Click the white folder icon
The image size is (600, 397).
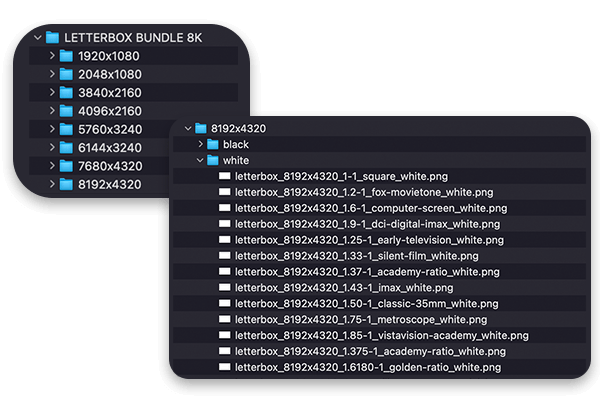(x=213, y=160)
